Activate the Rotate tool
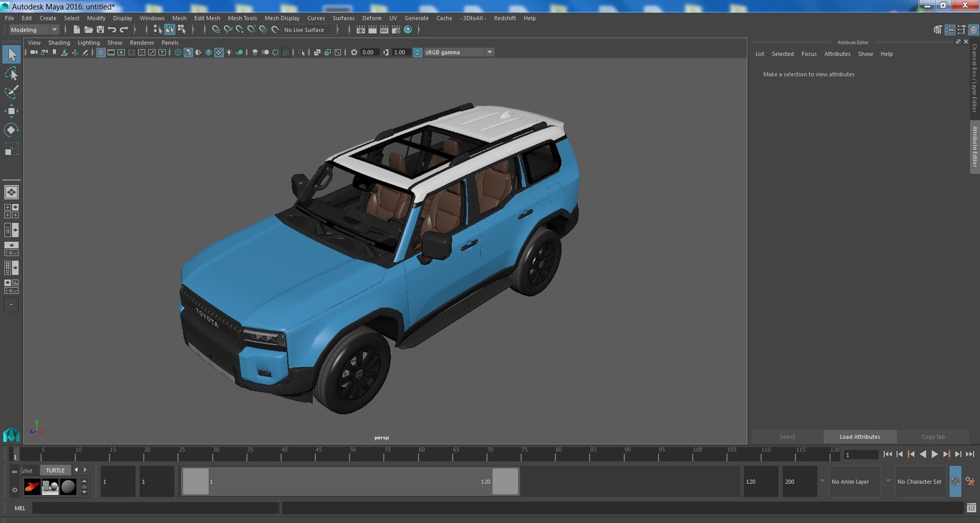Image resolution: width=980 pixels, height=523 pixels. coord(11,130)
